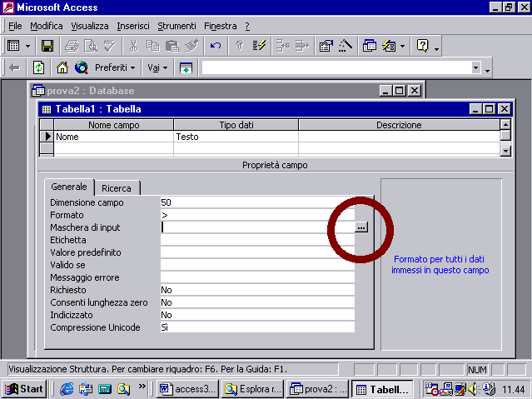Click the Print icon

coord(72,46)
